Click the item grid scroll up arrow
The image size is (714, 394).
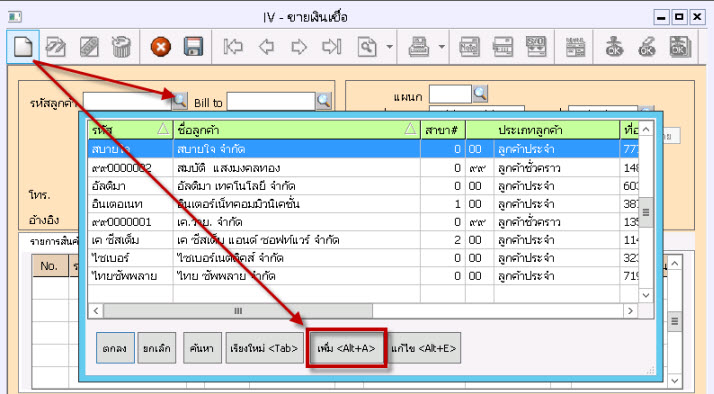(675, 263)
